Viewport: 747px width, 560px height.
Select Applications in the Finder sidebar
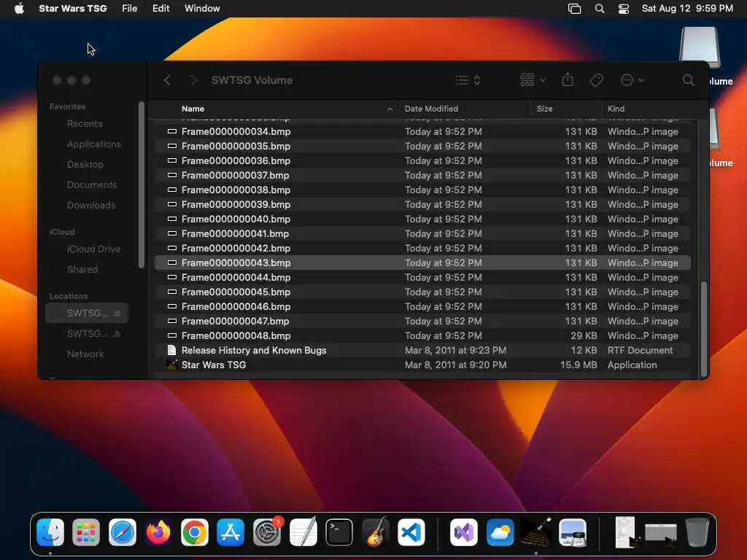coord(94,144)
